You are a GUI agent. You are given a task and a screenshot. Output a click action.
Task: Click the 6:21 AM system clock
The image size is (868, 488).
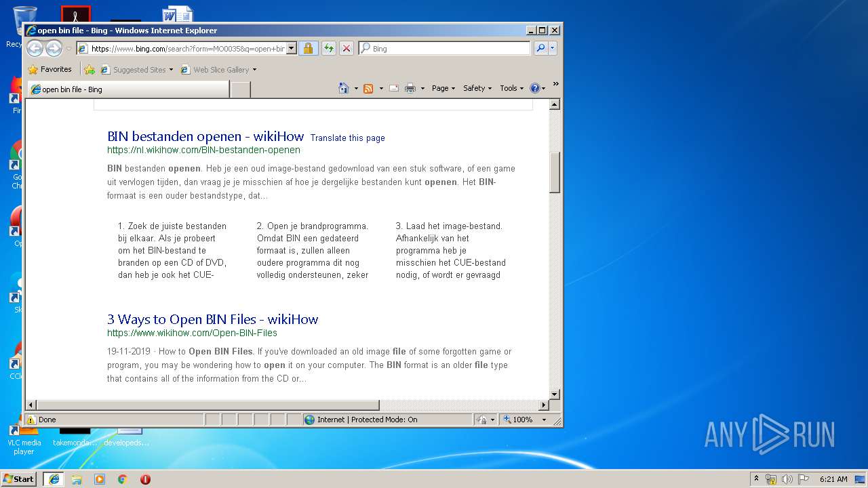click(833, 479)
